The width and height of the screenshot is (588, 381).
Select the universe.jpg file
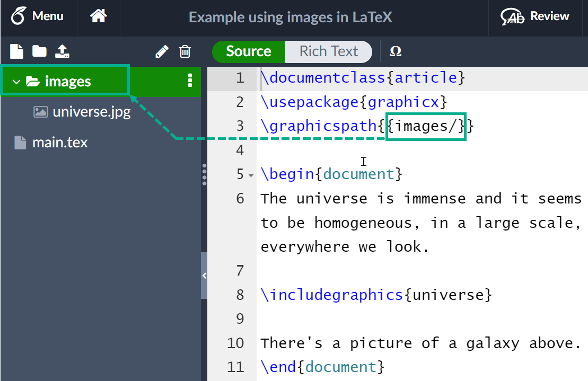click(x=91, y=112)
